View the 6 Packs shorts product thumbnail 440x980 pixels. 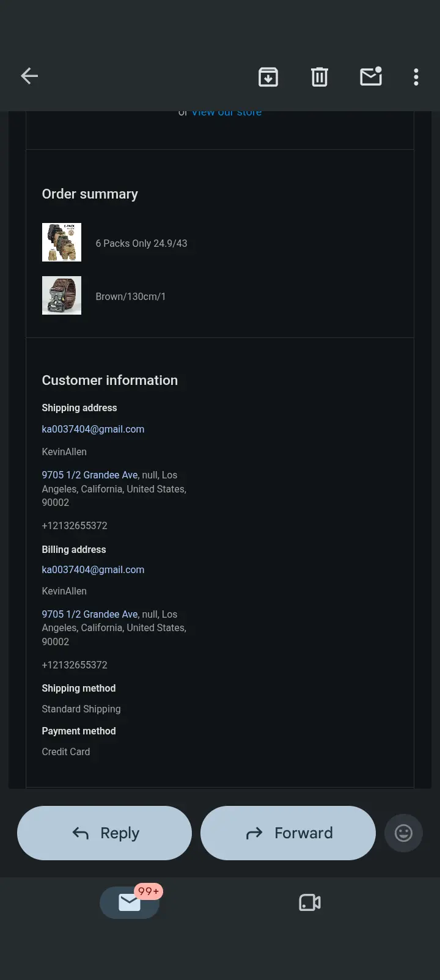[62, 243]
